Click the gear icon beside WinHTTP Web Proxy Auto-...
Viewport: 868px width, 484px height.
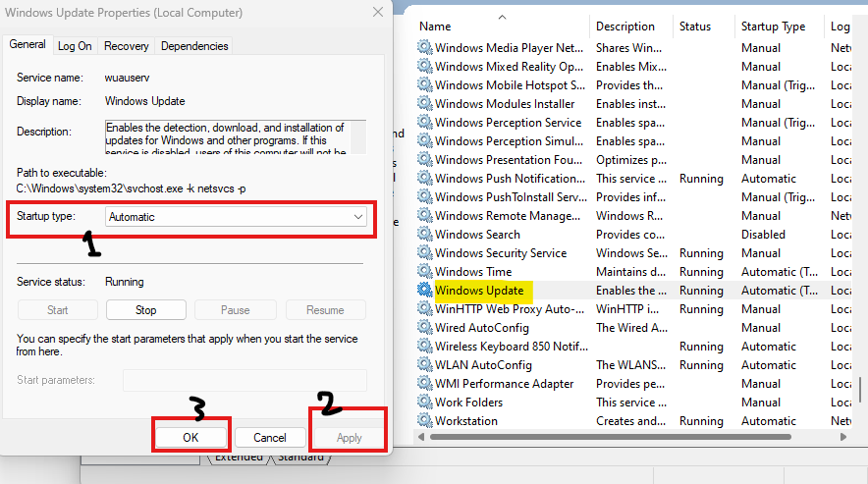(424, 308)
